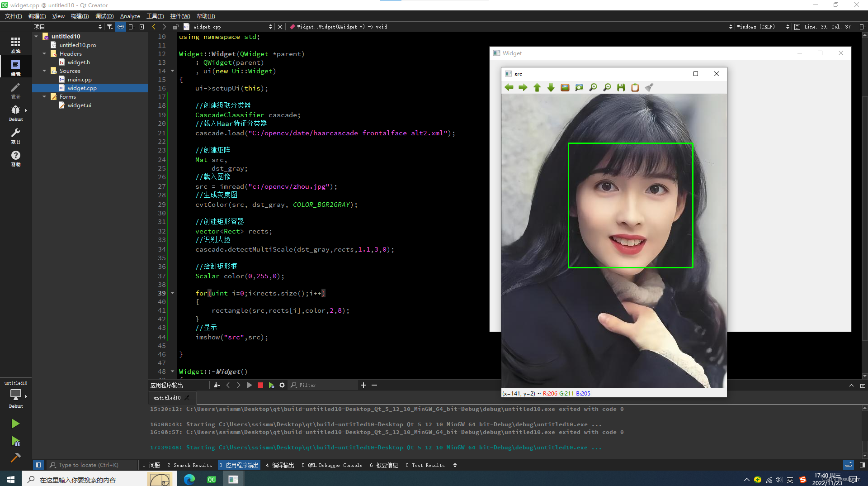Switch to Search Results output pane
The image size is (868, 486).
[189, 465]
